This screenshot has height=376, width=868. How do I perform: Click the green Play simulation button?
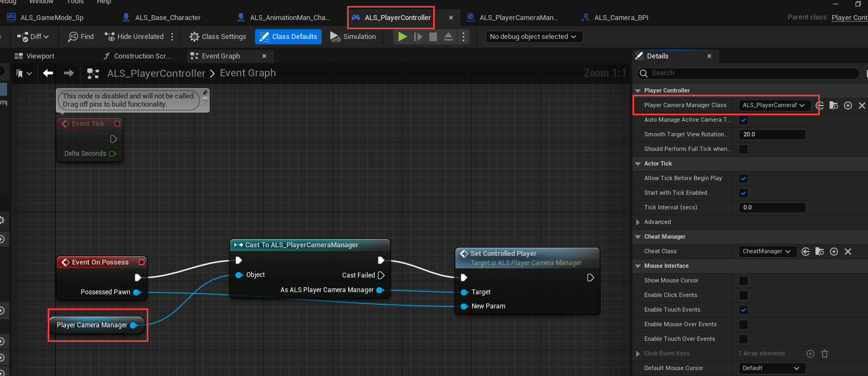pos(402,37)
